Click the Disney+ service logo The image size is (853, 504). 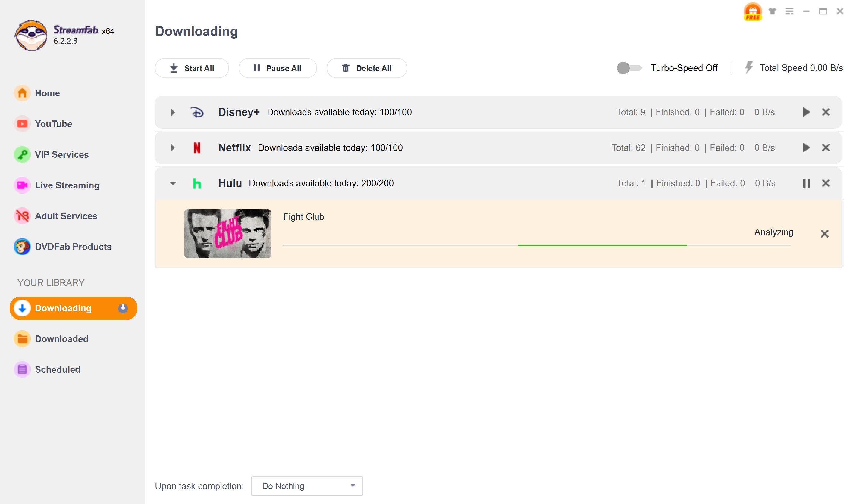click(197, 112)
